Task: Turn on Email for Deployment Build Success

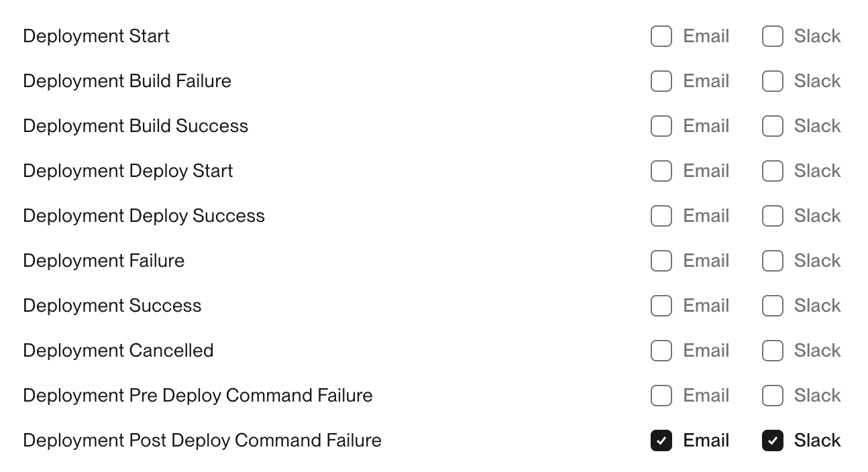Action: click(661, 126)
